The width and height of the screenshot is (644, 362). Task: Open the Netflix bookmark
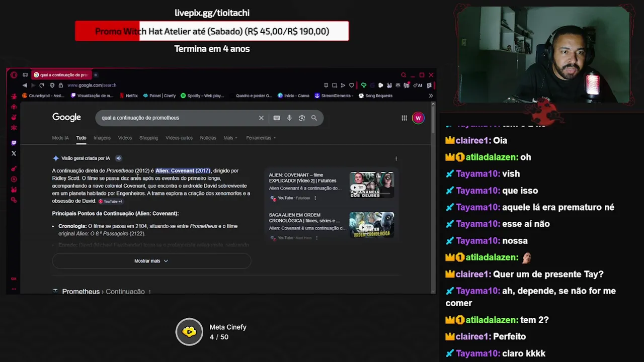point(128,96)
